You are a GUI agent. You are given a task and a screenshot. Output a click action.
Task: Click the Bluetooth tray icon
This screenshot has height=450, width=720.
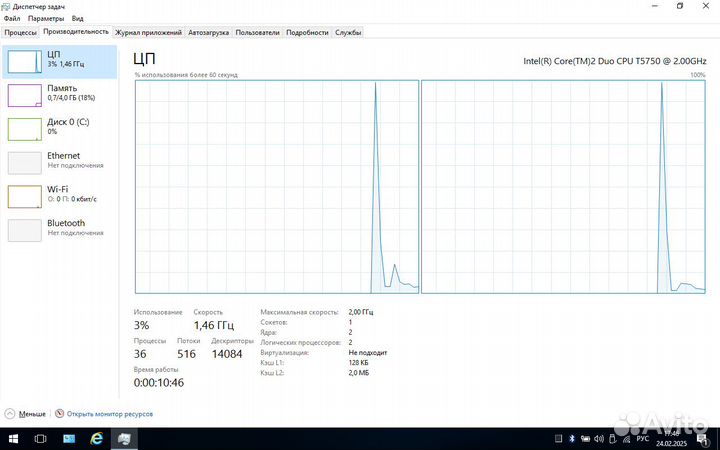coord(572,439)
